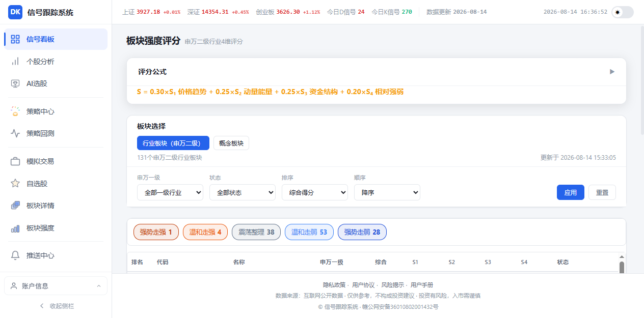Open the 隐私政策 link

pyautogui.click(x=334, y=285)
